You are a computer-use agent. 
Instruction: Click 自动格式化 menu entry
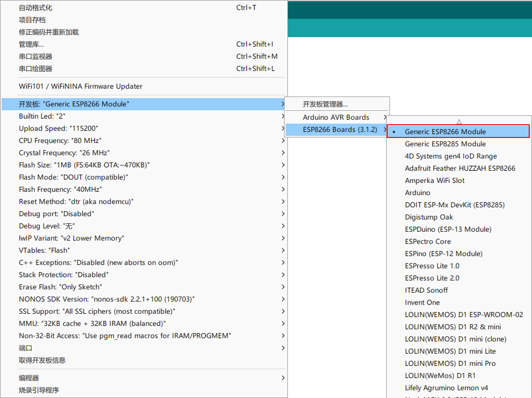pyautogui.click(x=144, y=7)
